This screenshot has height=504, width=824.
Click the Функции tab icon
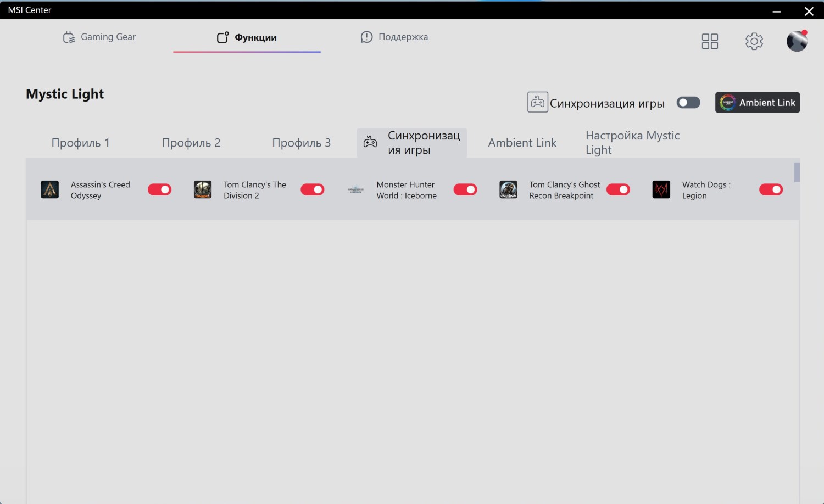(222, 37)
